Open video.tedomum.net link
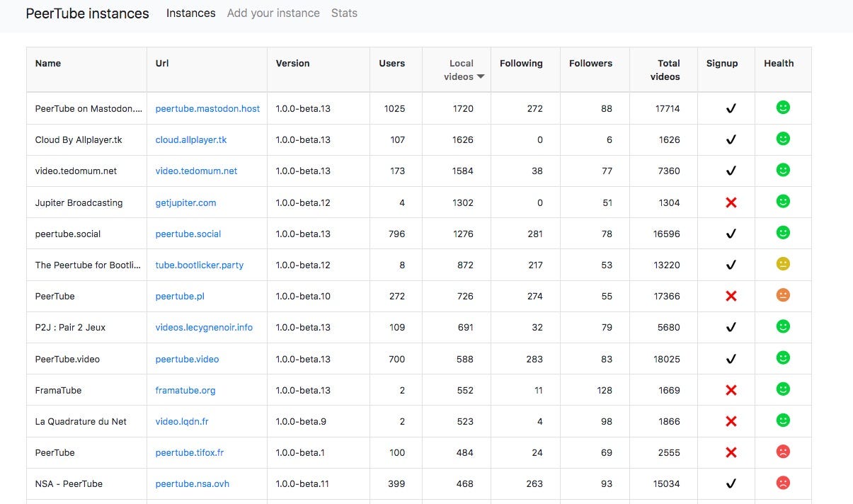 [x=196, y=171]
